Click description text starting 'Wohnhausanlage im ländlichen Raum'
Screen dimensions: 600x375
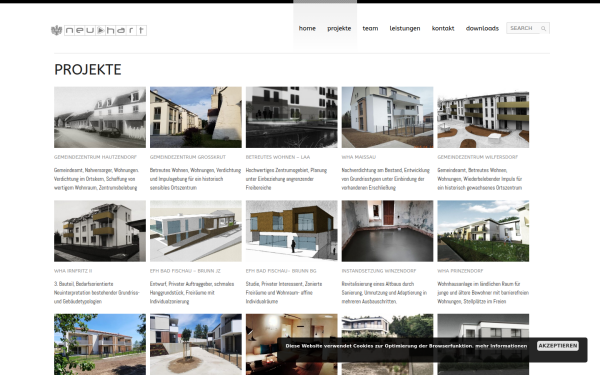click(x=483, y=293)
